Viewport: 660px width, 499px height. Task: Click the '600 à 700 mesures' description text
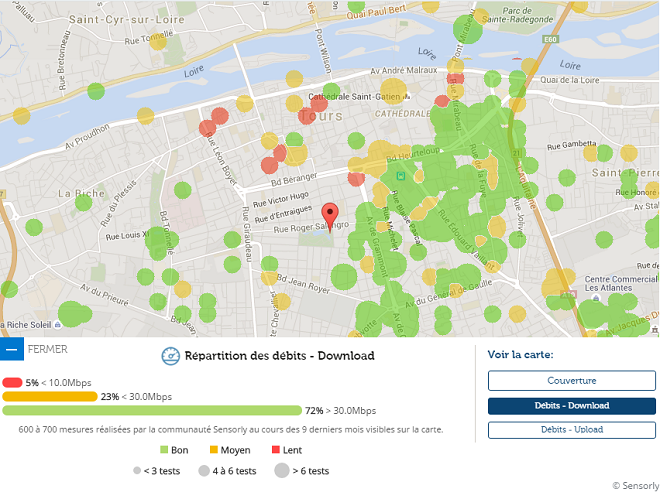(x=231, y=430)
